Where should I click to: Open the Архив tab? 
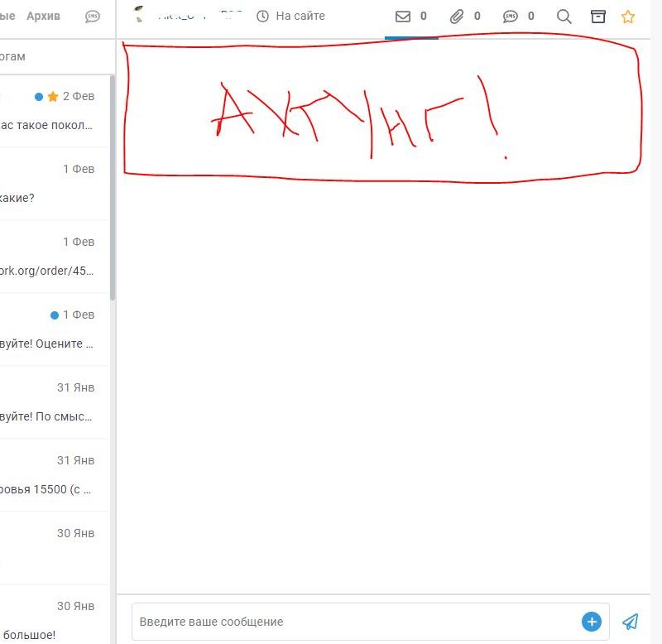coord(43,17)
